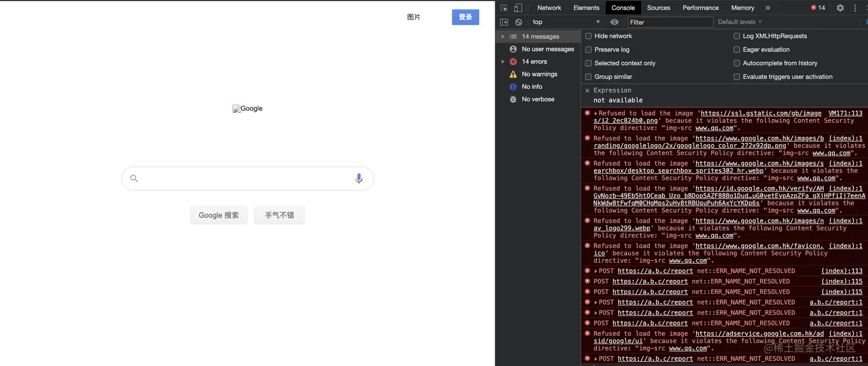Select the No warnings sidebar row
The image size is (868, 366).
coord(538,74)
